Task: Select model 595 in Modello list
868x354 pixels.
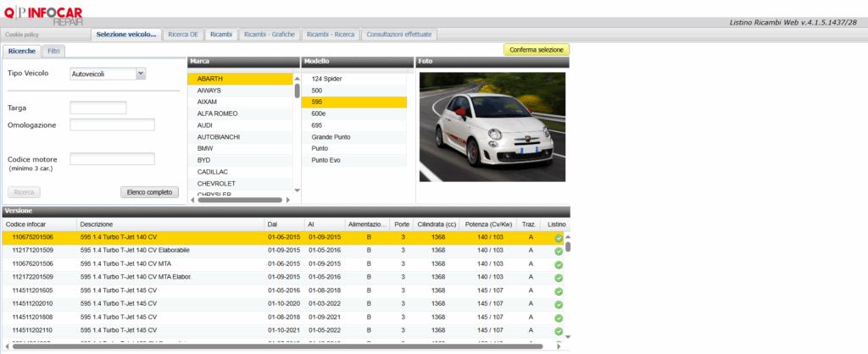Action: tap(354, 102)
